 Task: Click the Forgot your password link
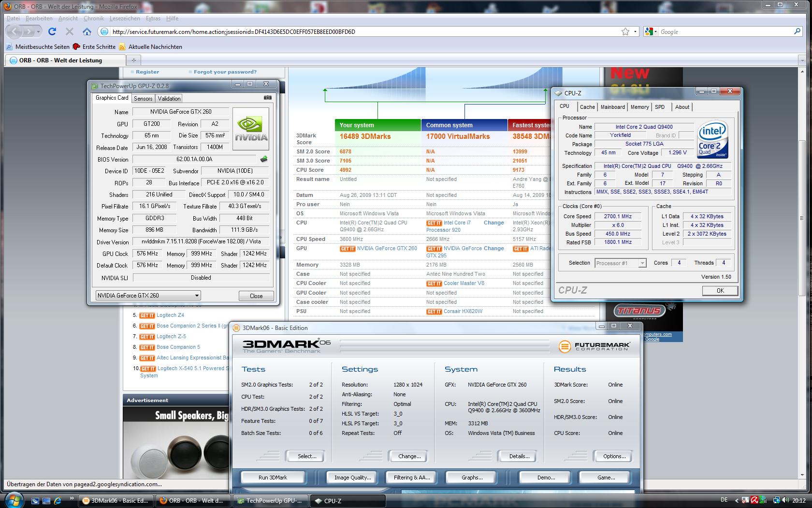[225, 72]
